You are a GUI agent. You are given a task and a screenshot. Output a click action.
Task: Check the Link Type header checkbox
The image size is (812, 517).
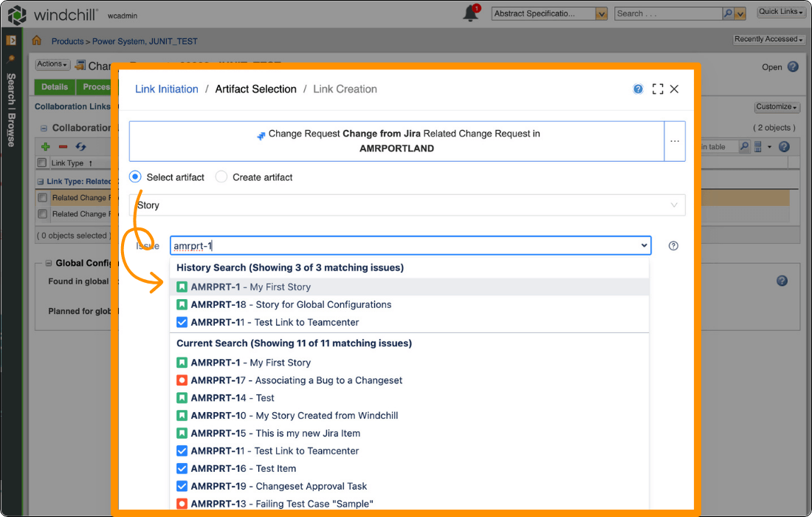[x=42, y=163]
